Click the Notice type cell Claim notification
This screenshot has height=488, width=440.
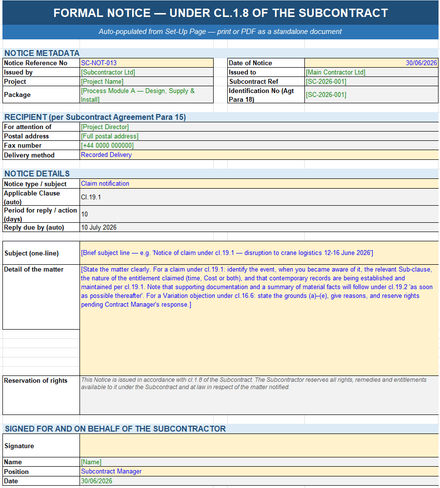tap(259, 184)
